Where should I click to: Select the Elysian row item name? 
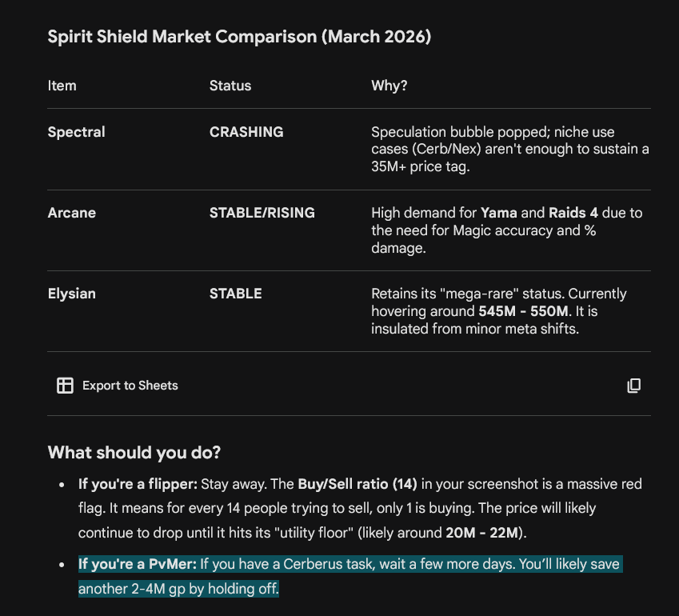[x=71, y=294]
